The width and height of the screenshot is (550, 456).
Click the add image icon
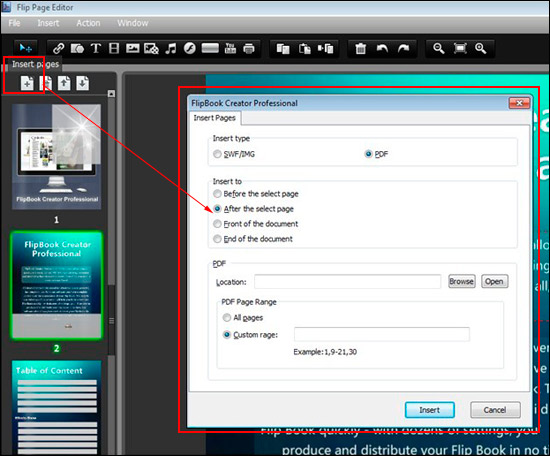(x=133, y=48)
